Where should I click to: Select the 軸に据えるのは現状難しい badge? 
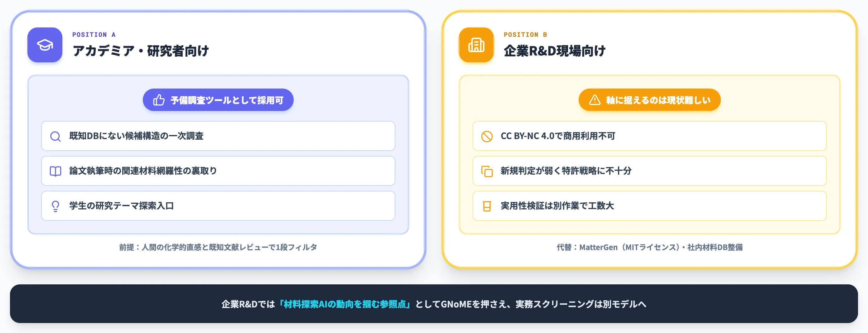pyautogui.click(x=649, y=100)
